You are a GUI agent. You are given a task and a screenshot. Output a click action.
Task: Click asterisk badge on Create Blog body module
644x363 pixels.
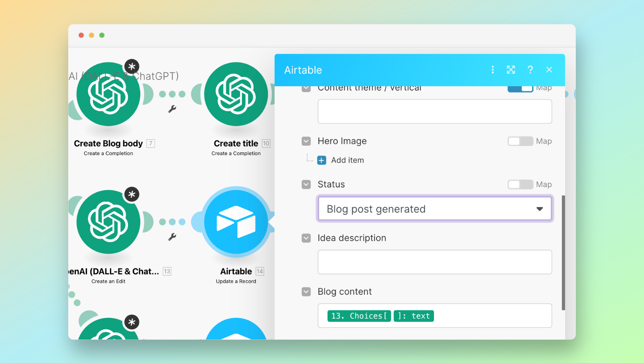pyautogui.click(x=132, y=67)
